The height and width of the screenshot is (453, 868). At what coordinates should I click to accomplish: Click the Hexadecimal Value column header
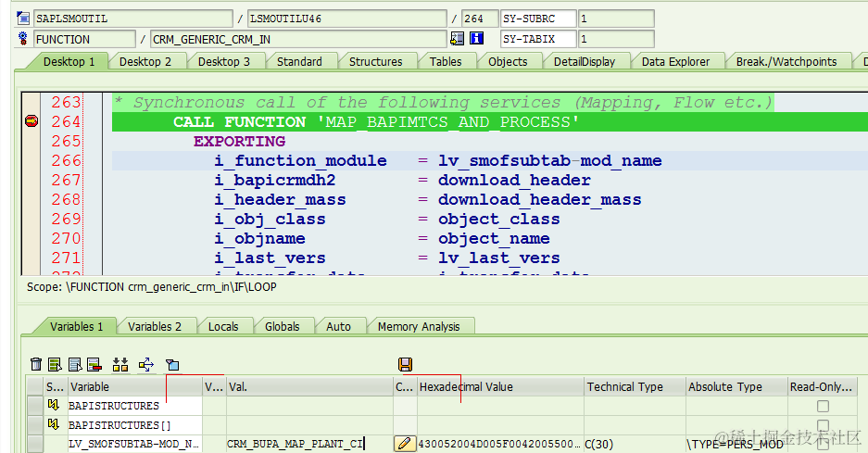(500, 386)
